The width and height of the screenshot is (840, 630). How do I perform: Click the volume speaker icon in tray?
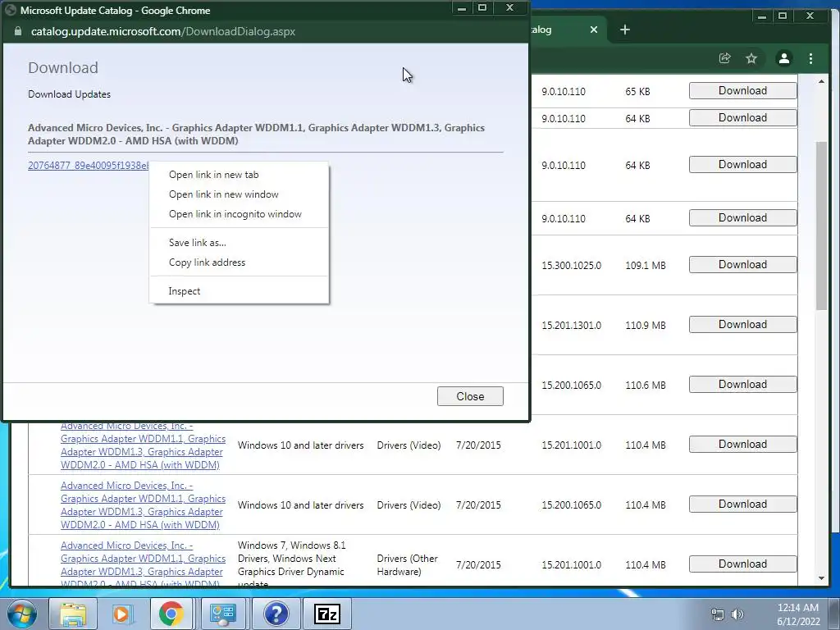tap(737, 614)
